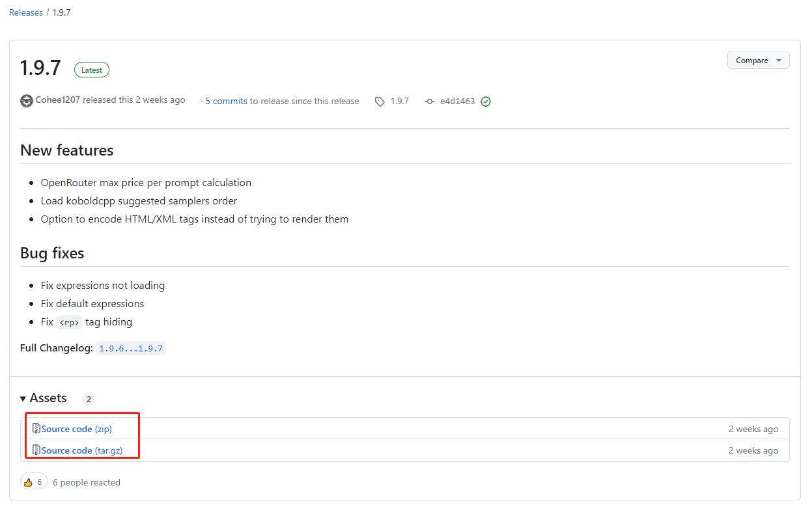This screenshot has width=812, height=518.
Task: Click the thumbs up reaction button
Action: pos(34,482)
